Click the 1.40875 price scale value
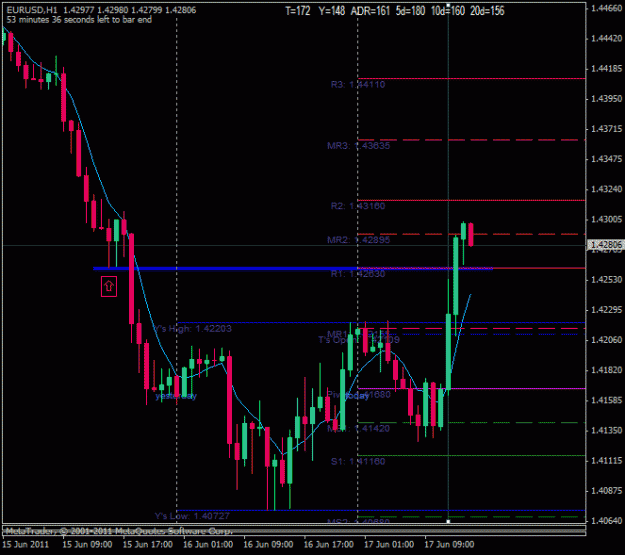Image resolution: width=625 pixels, height=555 pixels. (x=606, y=490)
